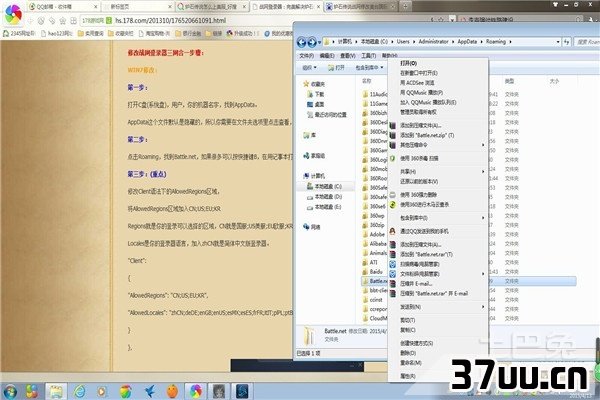Choose 使用360进行木马云查杀 in context menu
Image resolution: width=600 pixels, height=400 pixels.
coord(424,204)
